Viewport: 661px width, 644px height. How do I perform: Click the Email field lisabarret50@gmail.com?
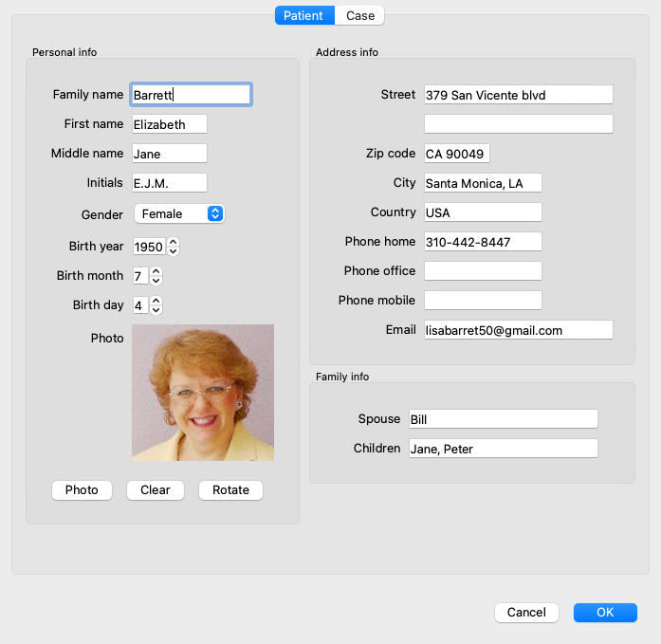[x=519, y=329]
